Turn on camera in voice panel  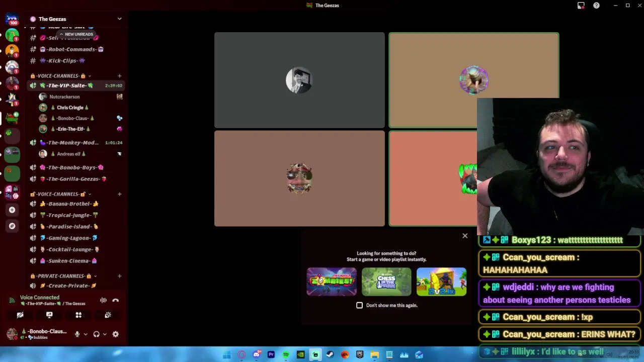(20, 315)
